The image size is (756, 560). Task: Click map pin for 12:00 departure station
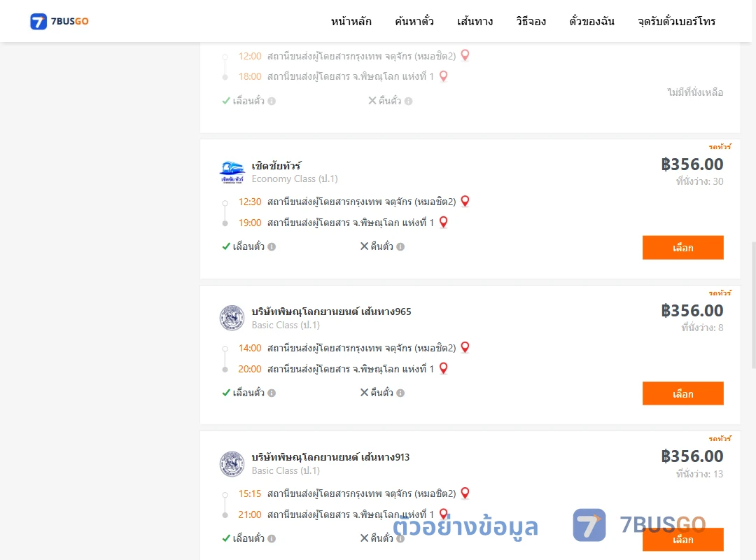(x=465, y=55)
